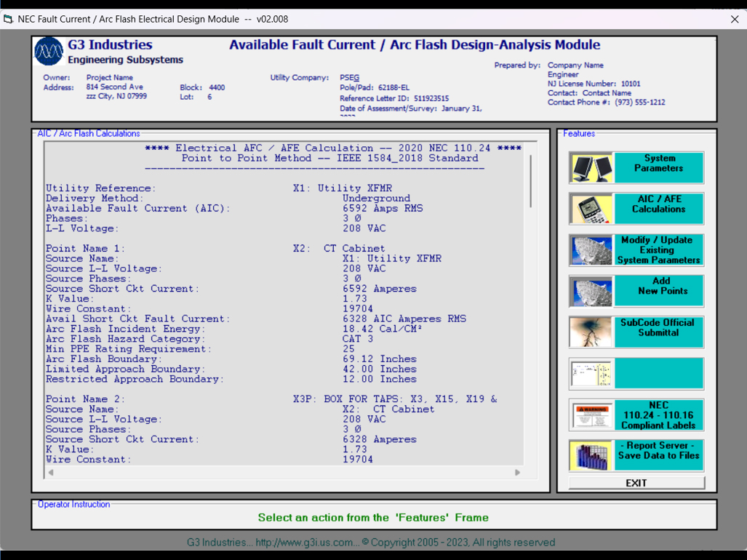Choose Add New Points
747x560 pixels.
(x=658, y=291)
